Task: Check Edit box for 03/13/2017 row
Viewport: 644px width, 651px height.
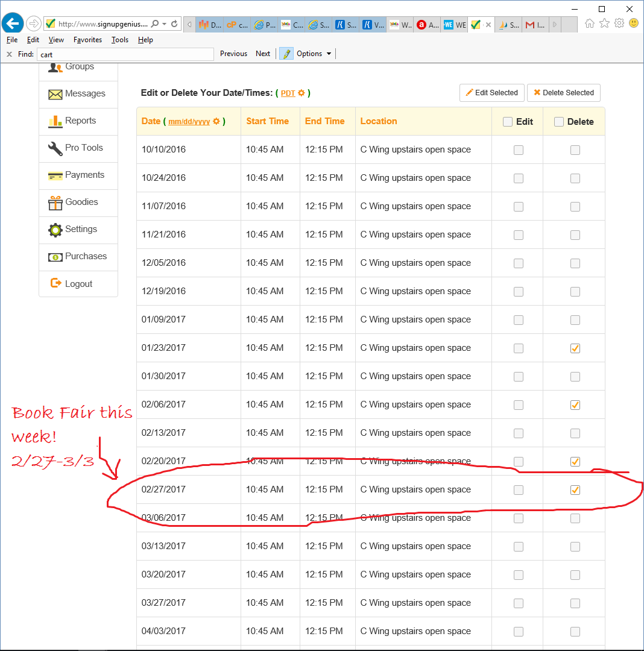Action: point(518,547)
